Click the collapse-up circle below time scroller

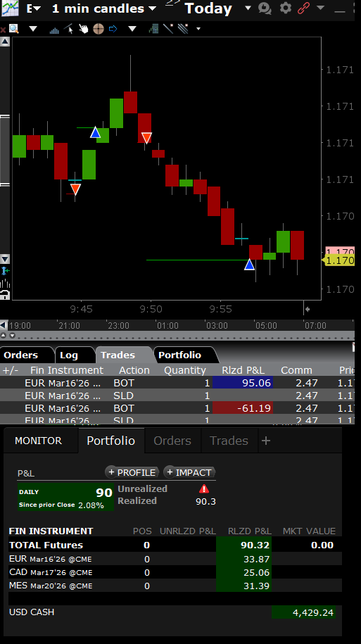[x=4, y=336]
